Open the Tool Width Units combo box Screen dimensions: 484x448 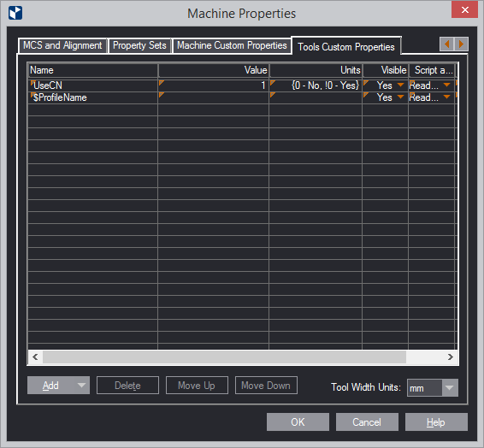click(x=433, y=388)
